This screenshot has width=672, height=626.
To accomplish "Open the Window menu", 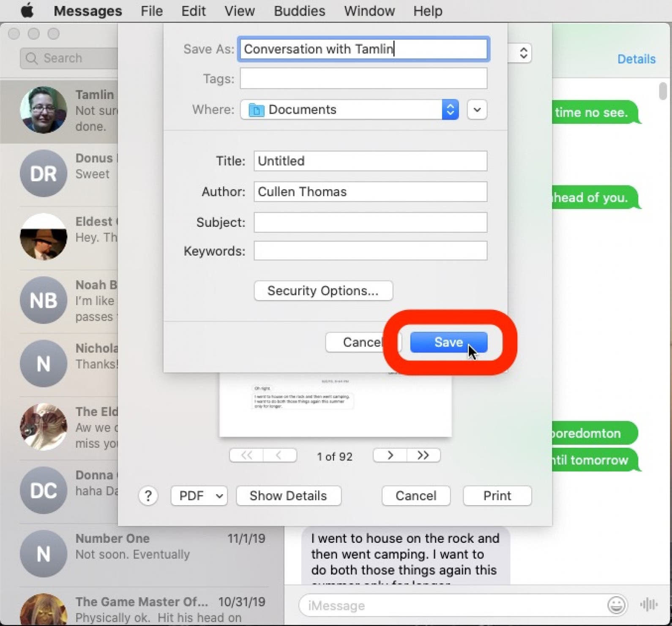I will click(369, 11).
